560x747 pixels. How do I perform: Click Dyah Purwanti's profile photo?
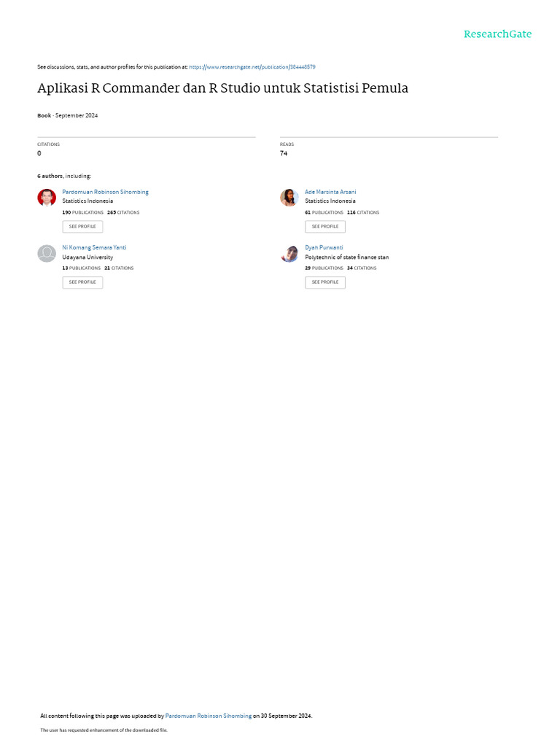tap(289, 253)
